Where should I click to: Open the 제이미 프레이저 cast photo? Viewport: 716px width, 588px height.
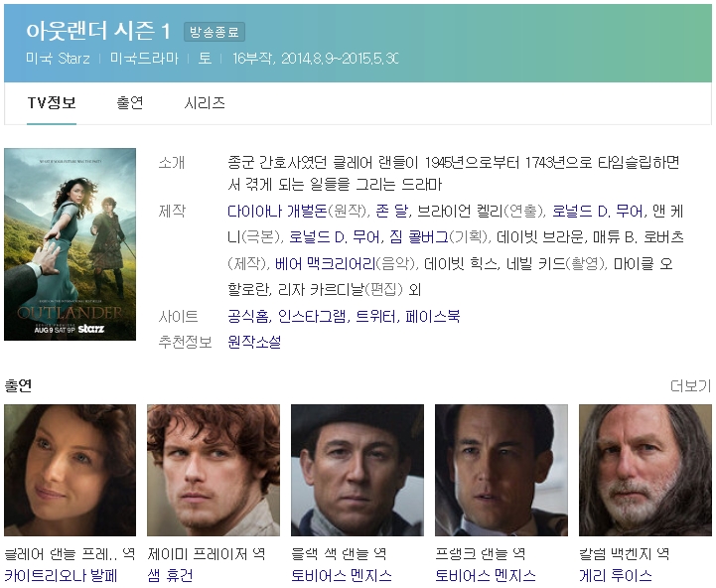click(214, 470)
